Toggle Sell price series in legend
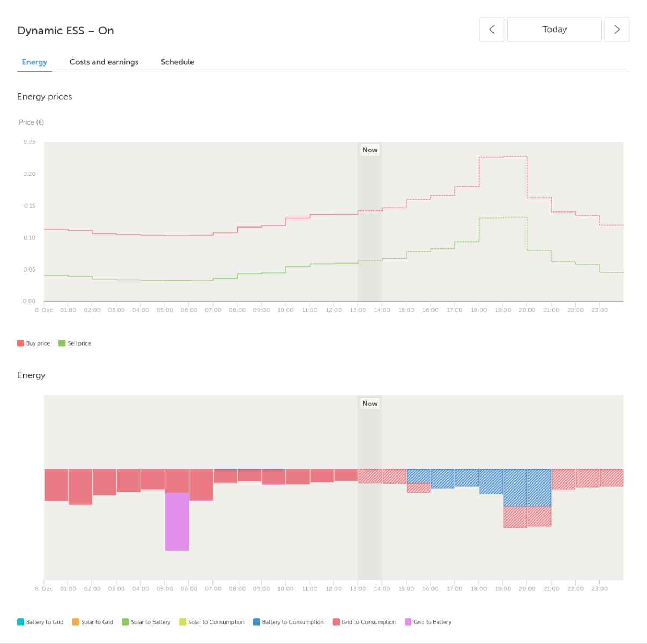Image resolution: width=647 pixels, height=644 pixels. tap(75, 343)
